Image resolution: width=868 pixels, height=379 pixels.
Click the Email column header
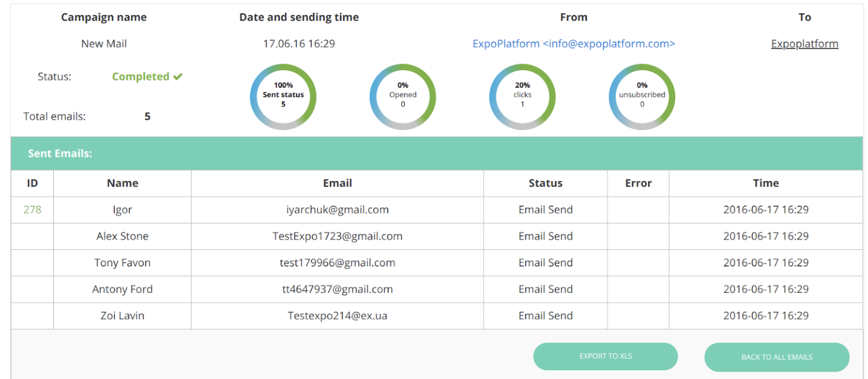337,183
